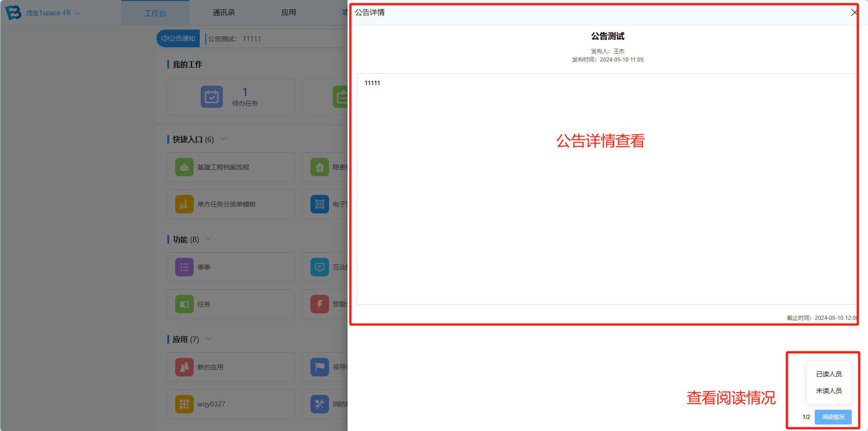Select 未读人员 from the popup
Screen dimensions: 868x431
click(x=829, y=391)
